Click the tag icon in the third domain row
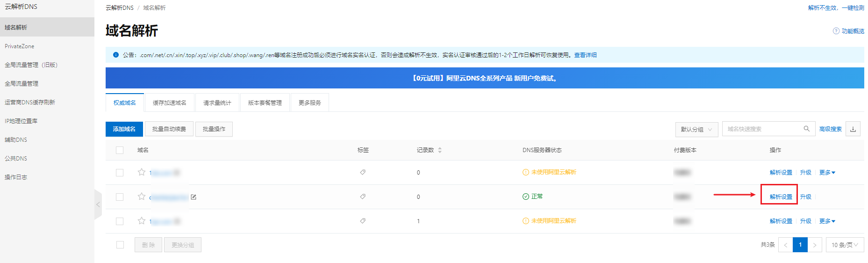 363,221
